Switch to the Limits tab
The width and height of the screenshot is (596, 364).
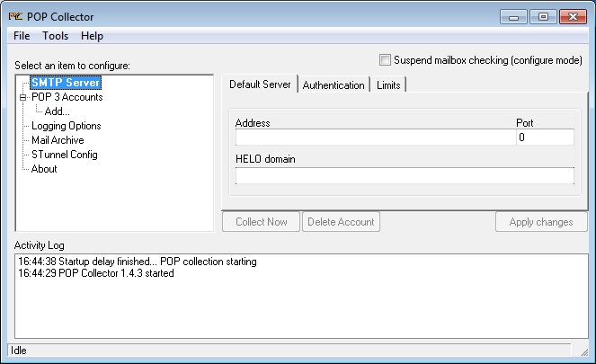click(388, 84)
